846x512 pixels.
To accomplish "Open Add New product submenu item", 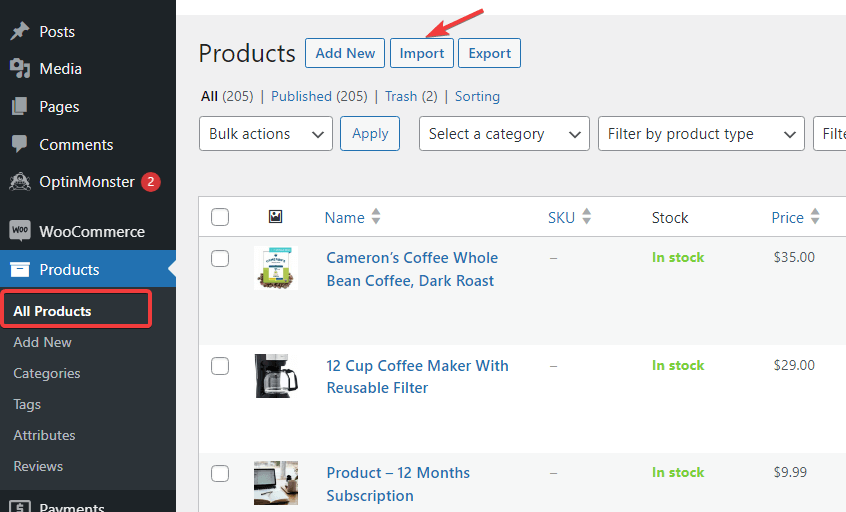I will pyautogui.click(x=42, y=342).
